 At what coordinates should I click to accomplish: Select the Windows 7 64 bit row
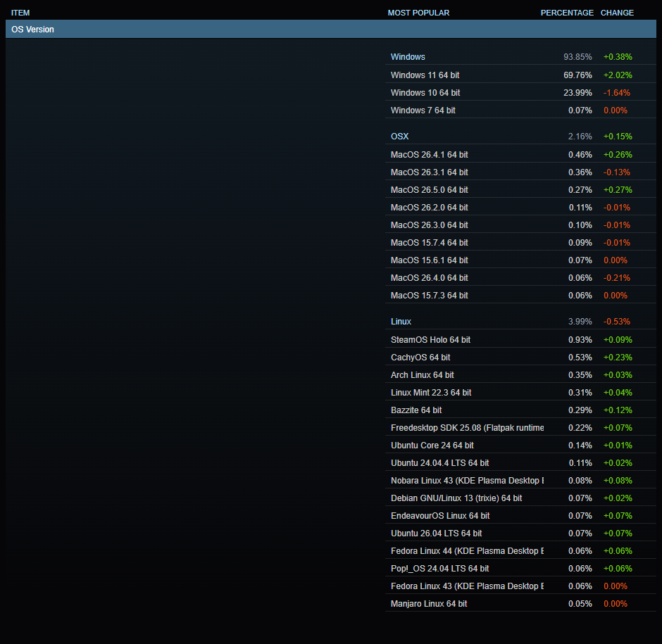pos(520,110)
